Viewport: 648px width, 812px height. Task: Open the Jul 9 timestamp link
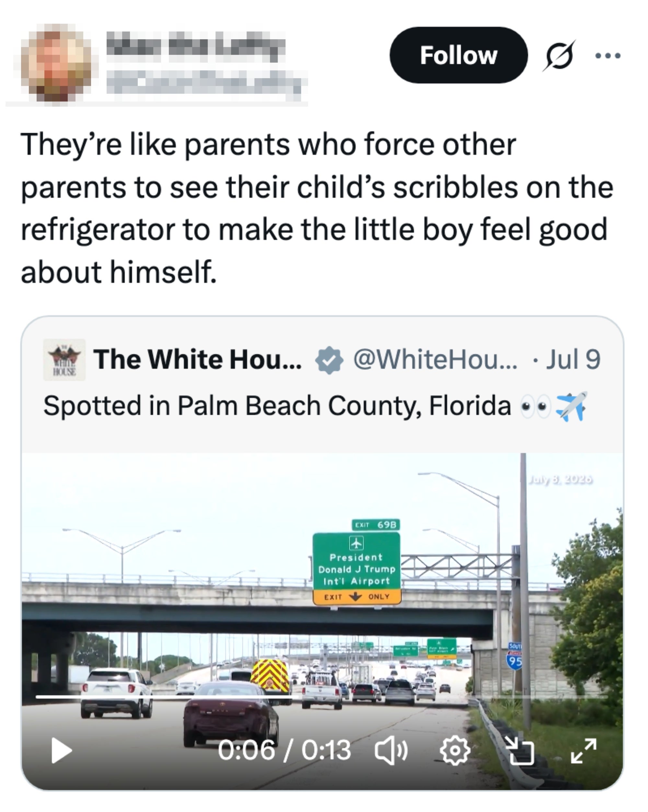(x=573, y=359)
